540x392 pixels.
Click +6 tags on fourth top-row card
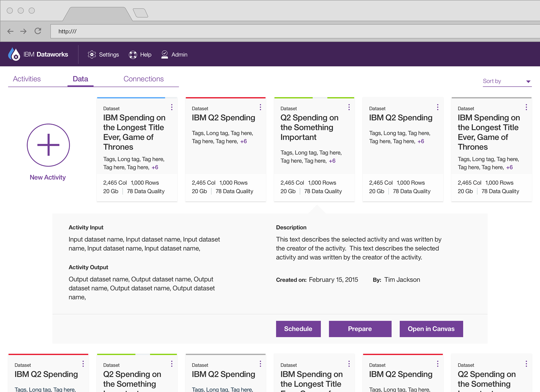[x=421, y=141]
